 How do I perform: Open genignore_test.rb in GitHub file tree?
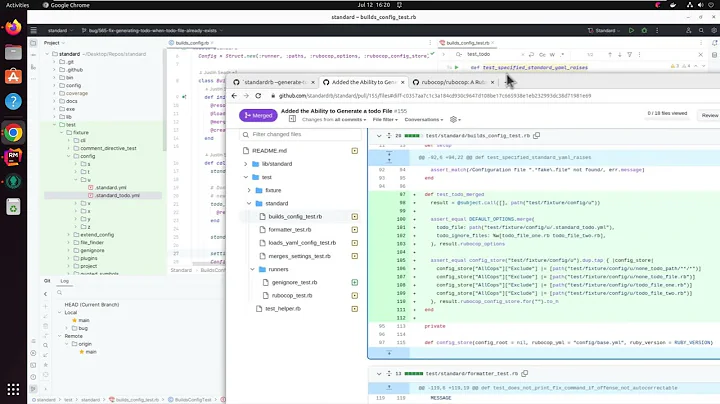[294, 282]
